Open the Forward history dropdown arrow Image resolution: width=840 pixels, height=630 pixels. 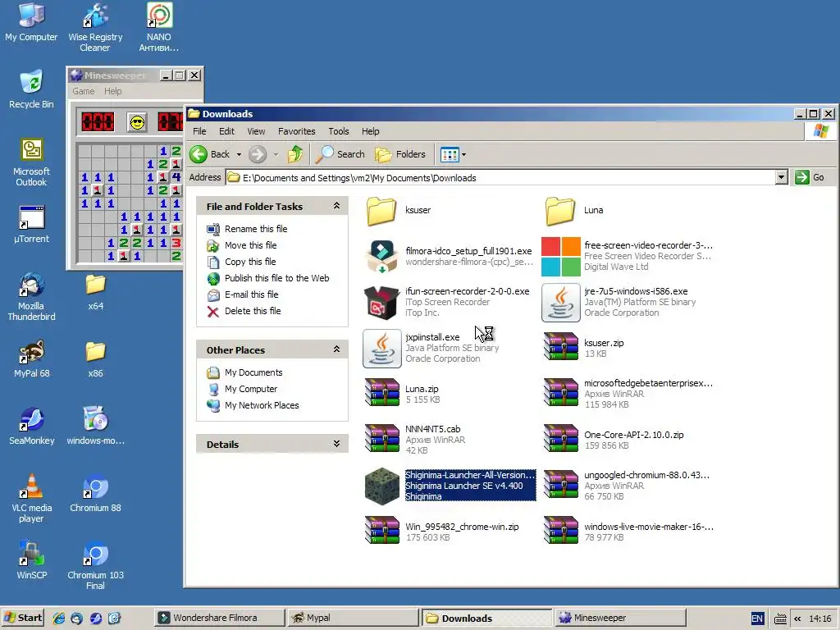[276, 154]
